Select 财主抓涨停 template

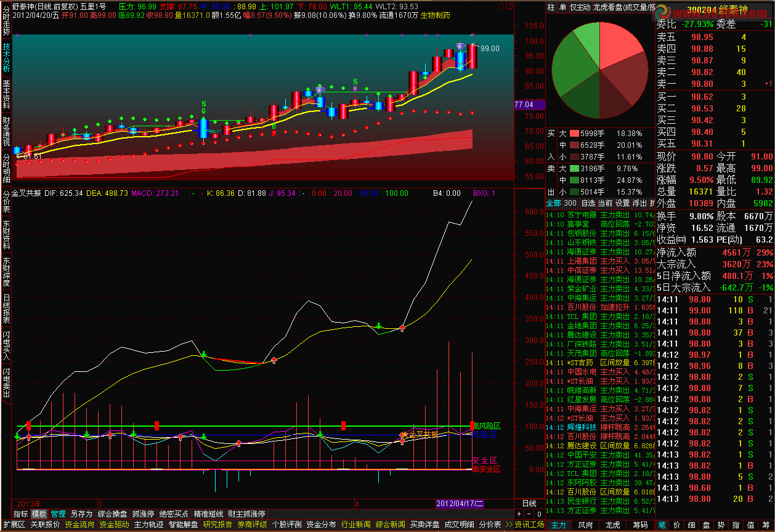click(x=247, y=514)
